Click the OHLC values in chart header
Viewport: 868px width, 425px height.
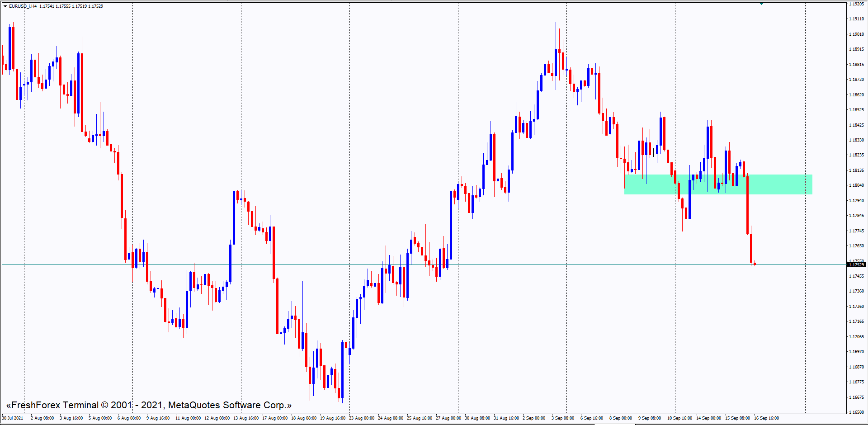(71, 6)
